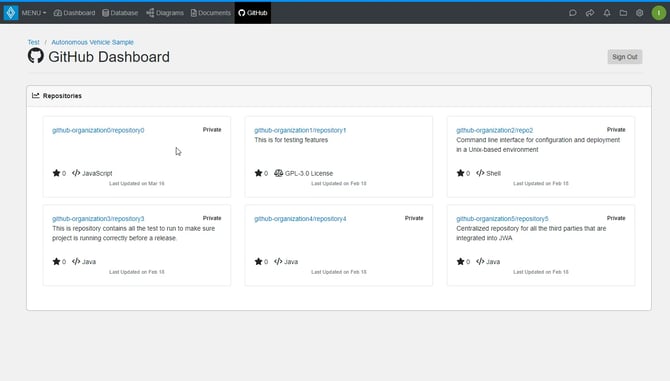The width and height of the screenshot is (670, 381).
Task: Click the Private label on repository3
Action: [x=212, y=218]
